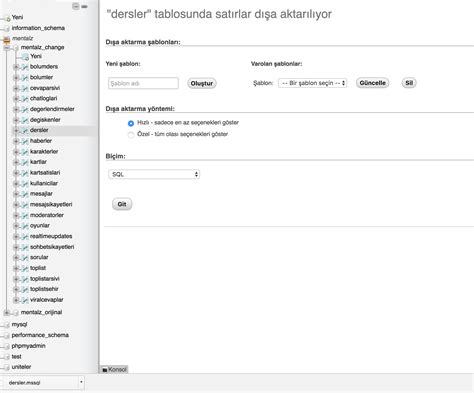Click the degerlendirmeler table icon
The image size is (474, 393).
coord(25,109)
